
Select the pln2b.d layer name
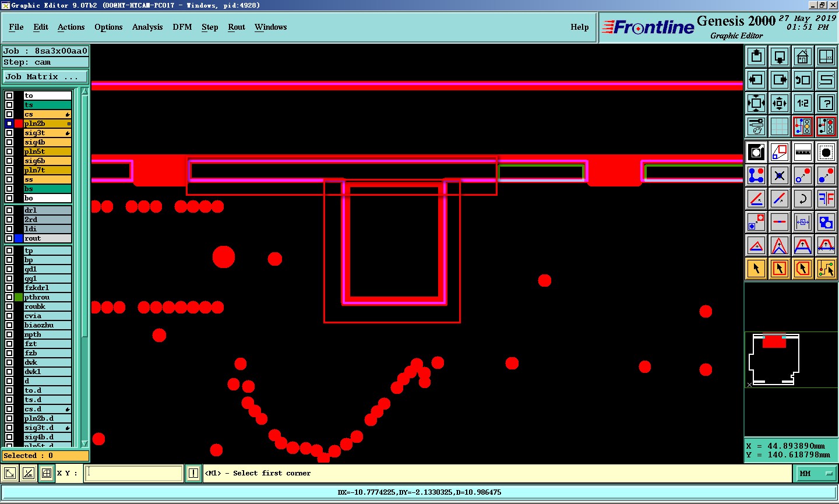tap(47, 418)
